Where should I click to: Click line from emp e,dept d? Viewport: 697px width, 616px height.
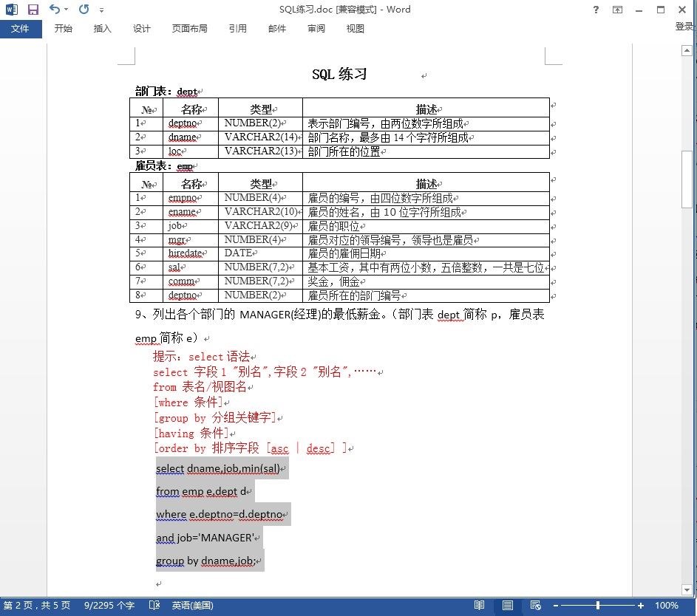(x=201, y=492)
